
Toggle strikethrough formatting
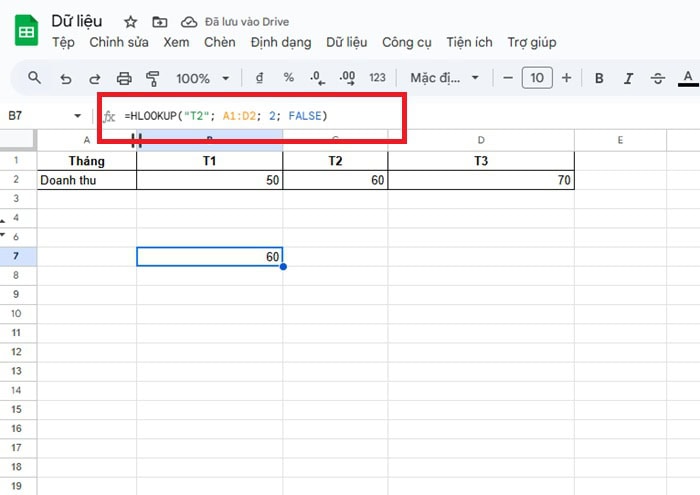pos(658,79)
